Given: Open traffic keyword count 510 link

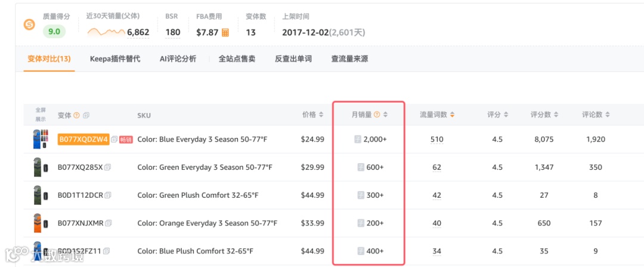Looking at the screenshot, I should coord(436,139).
